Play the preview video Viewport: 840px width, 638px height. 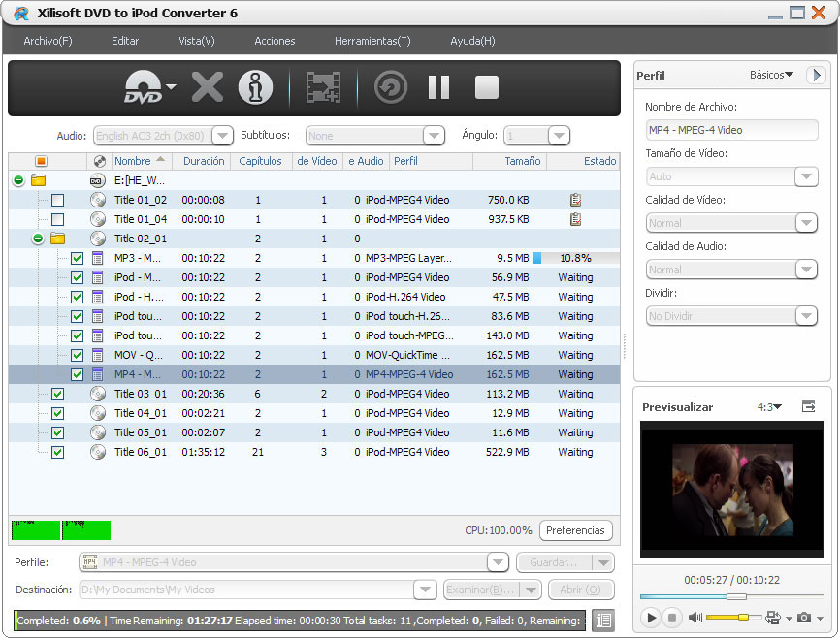[651, 618]
